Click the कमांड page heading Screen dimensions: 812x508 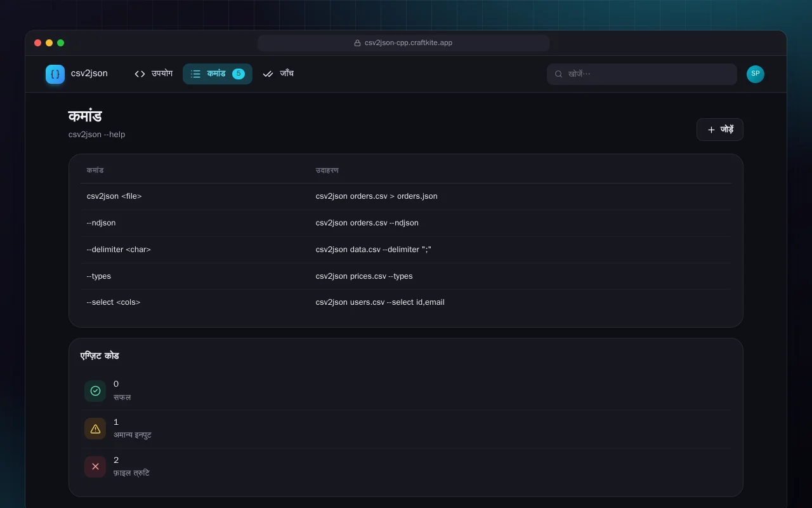point(85,116)
